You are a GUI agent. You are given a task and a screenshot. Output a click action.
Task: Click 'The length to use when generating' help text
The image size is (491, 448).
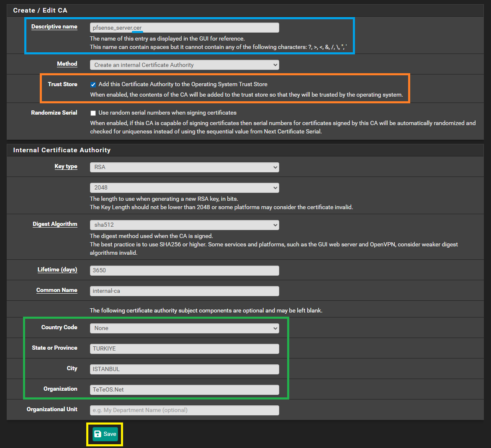[x=164, y=199]
